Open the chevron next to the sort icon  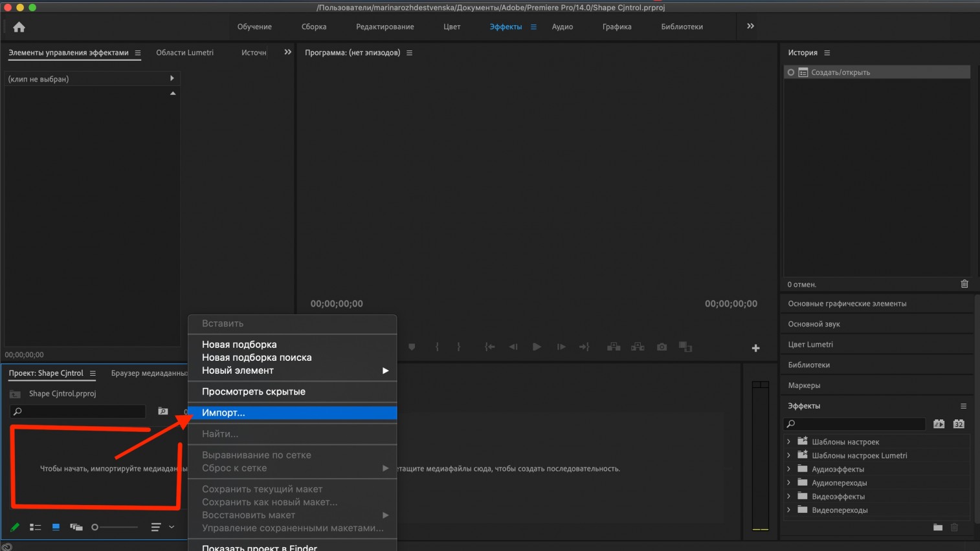pos(172,527)
